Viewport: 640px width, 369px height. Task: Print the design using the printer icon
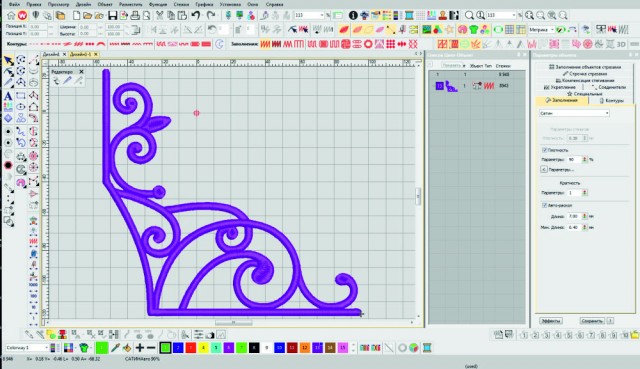coord(135,16)
